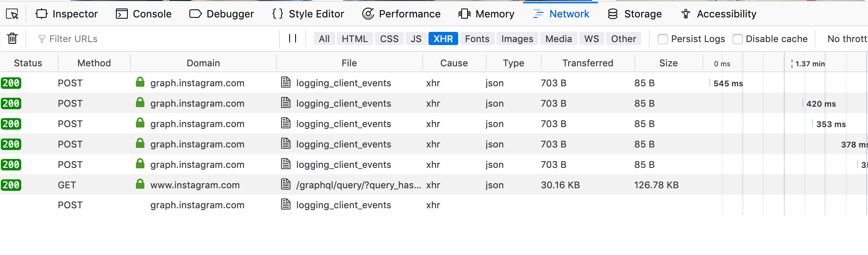
Task: Click the 126.78 KB size value
Action: 656,185
